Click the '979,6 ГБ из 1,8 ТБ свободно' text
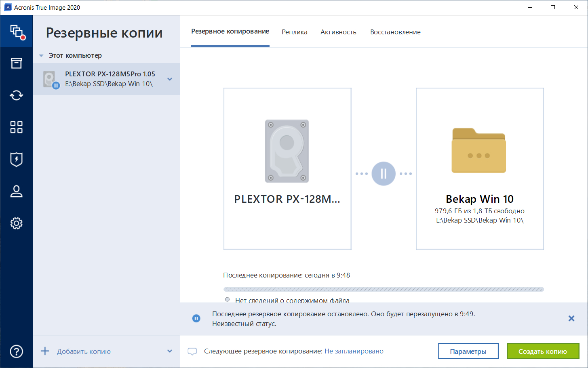This screenshot has width=588, height=368. coord(480,211)
